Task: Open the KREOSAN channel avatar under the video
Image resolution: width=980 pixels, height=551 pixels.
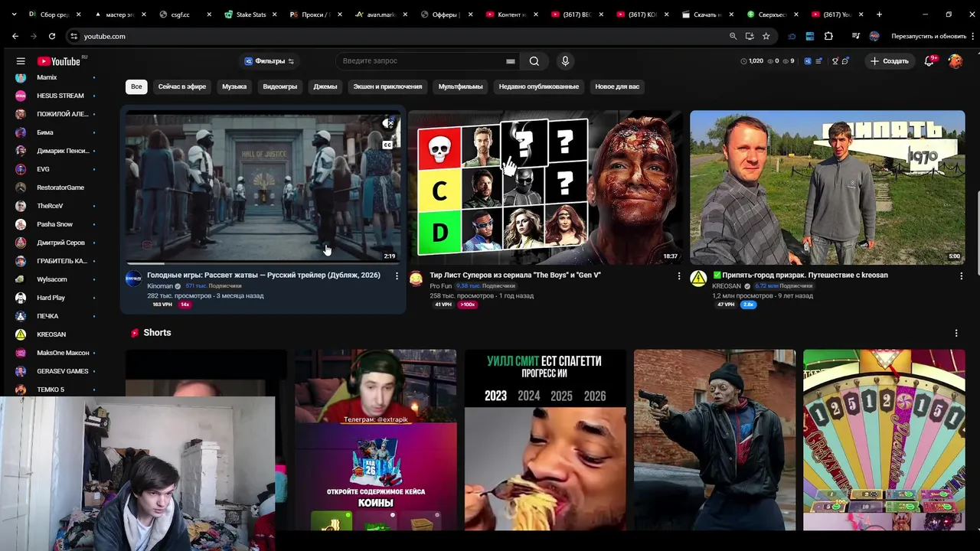Action: click(x=698, y=279)
